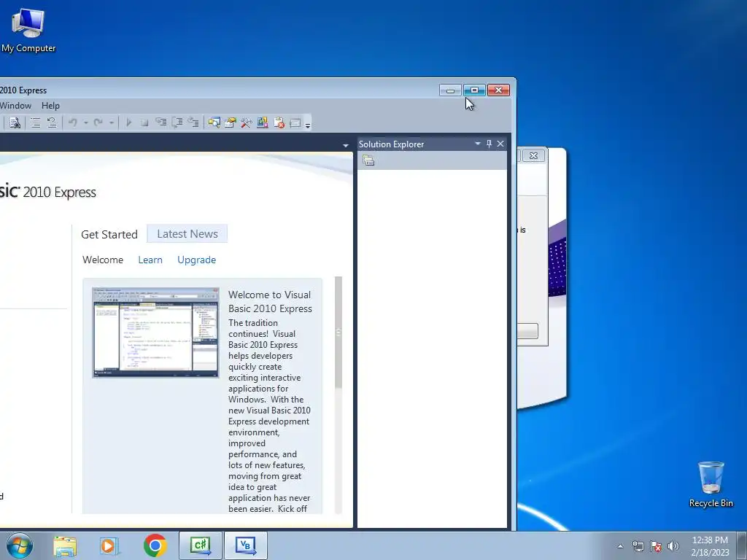This screenshot has width=747, height=560.
Task: Select the Welcome sub-tab
Action: [x=103, y=260]
